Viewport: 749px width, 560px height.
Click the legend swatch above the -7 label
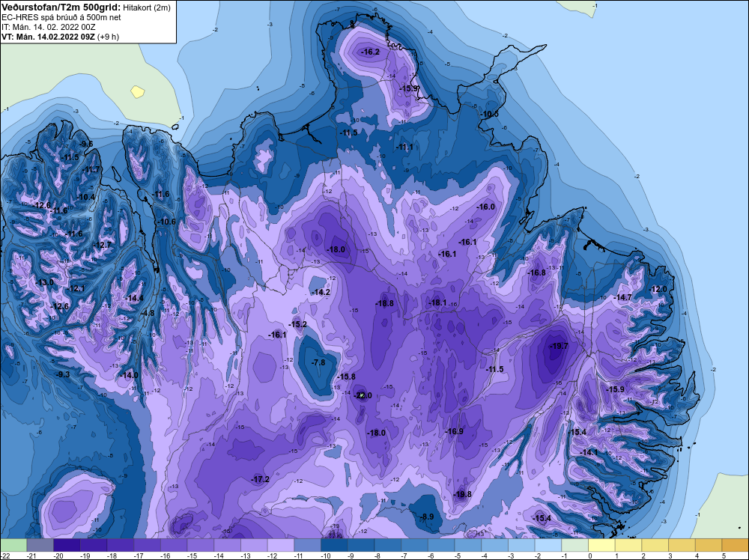click(x=415, y=545)
